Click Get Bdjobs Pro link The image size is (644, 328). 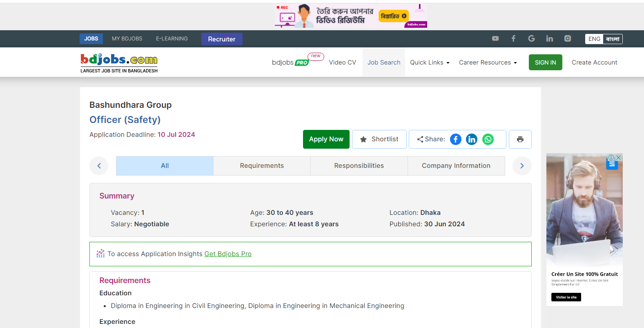click(228, 254)
